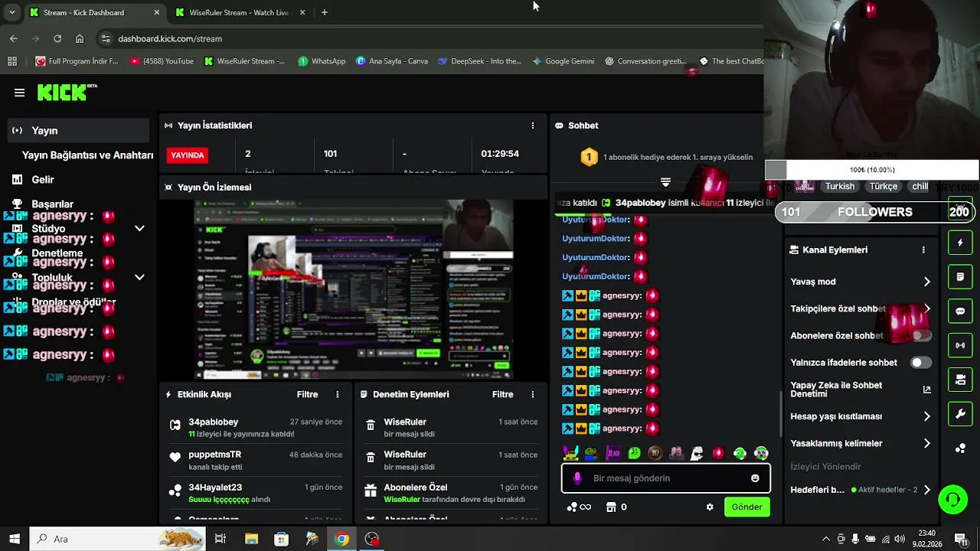Click 34Hayalet23 in activity feed
Viewport: 980px width, 551px height.
coord(215,487)
